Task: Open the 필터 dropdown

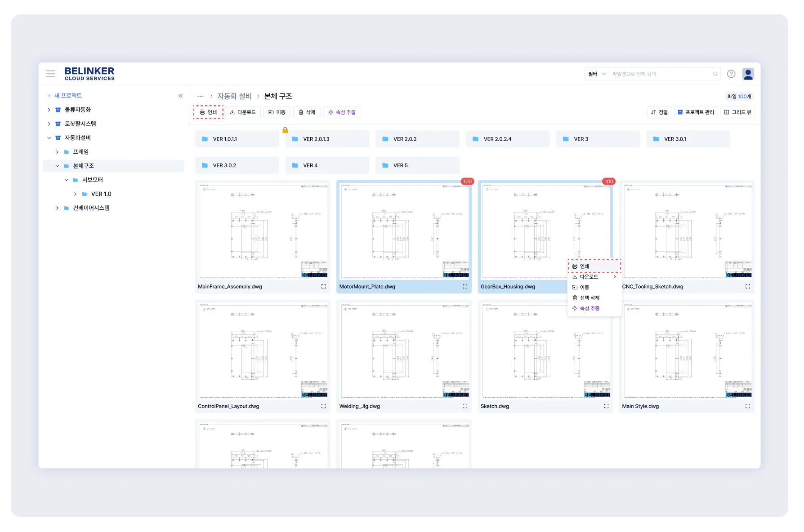Action: point(597,74)
